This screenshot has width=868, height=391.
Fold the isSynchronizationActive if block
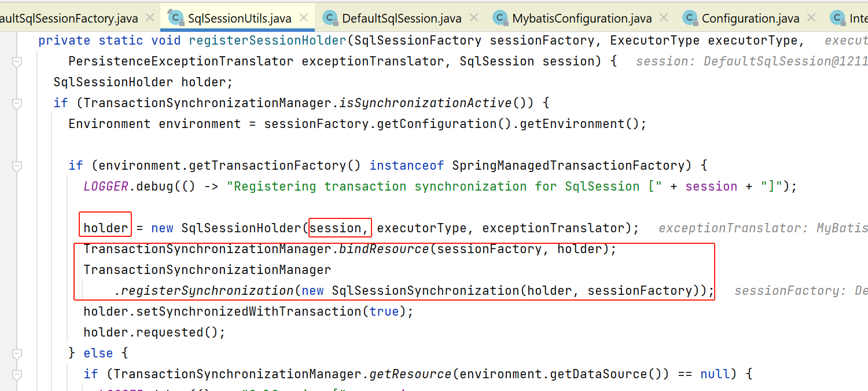(x=17, y=104)
